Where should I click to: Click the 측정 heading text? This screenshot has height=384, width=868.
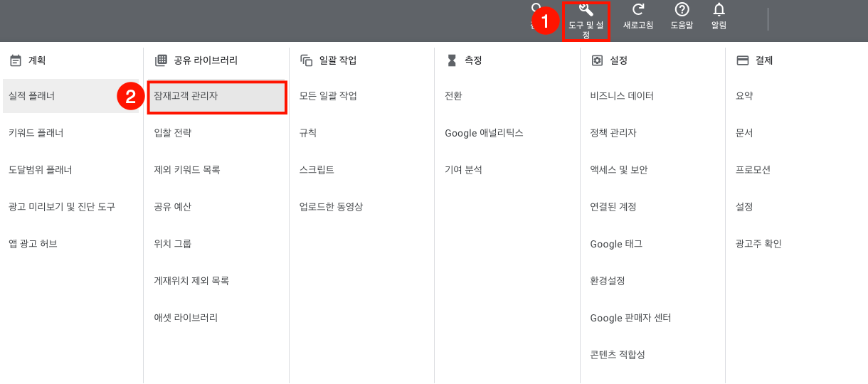(x=473, y=61)
